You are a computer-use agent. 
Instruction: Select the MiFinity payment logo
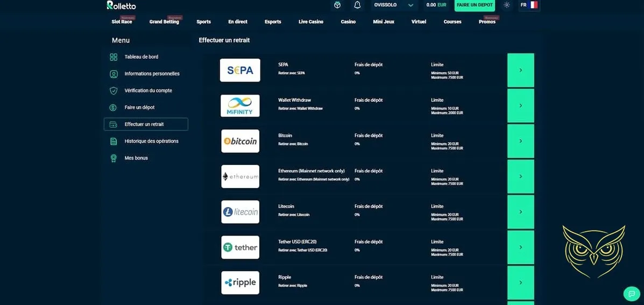[x=240, y=106]
